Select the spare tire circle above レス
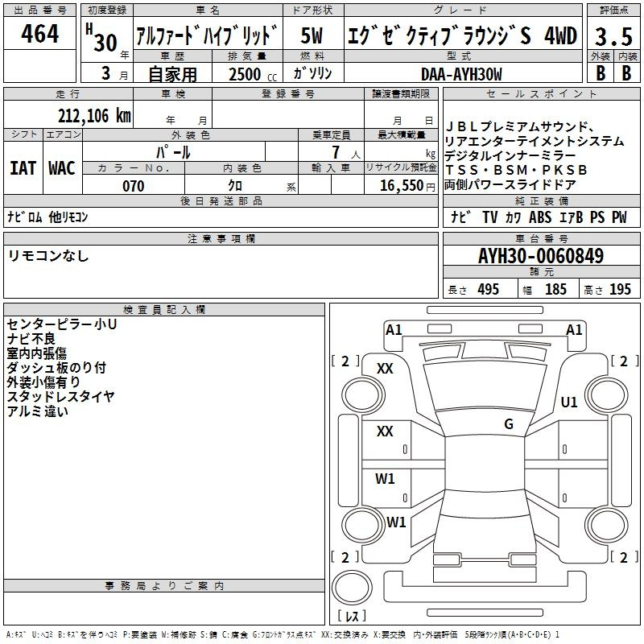The width and height of the screenshot is (644, 644). pyautogui.click(x=352, y=587)
